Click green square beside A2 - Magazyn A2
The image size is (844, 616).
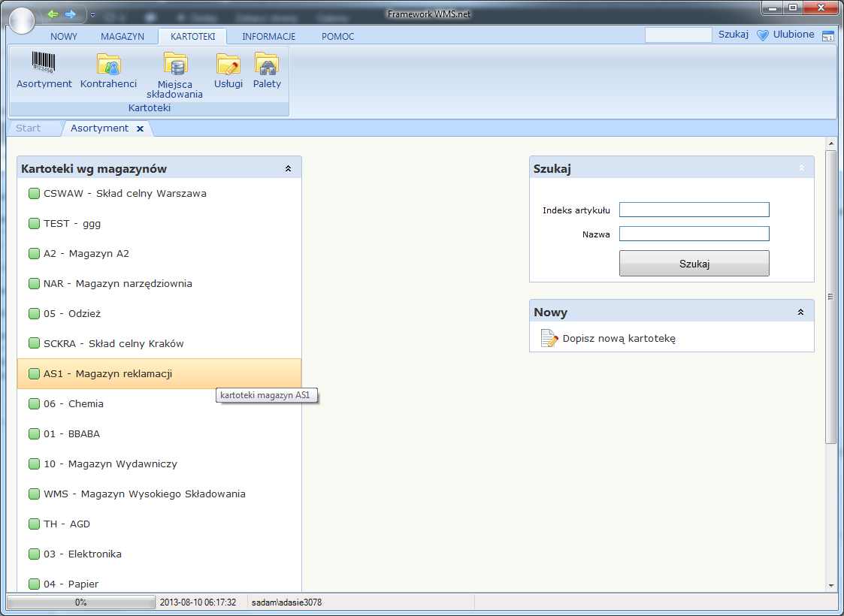point(34,253)
